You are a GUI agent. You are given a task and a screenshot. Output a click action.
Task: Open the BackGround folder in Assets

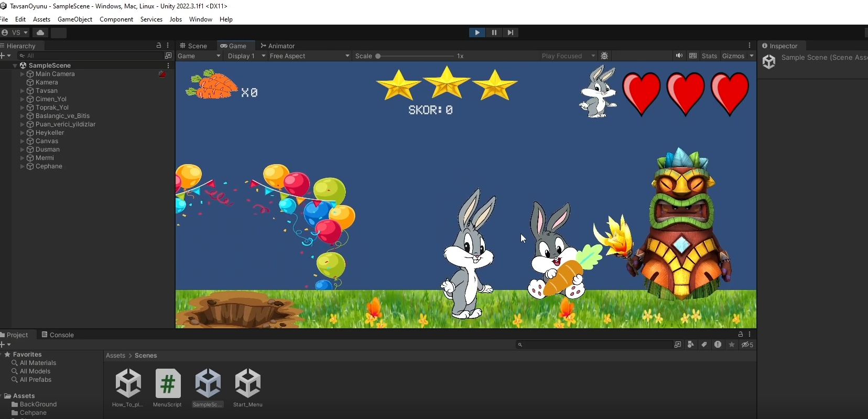[x=38, y=404]
